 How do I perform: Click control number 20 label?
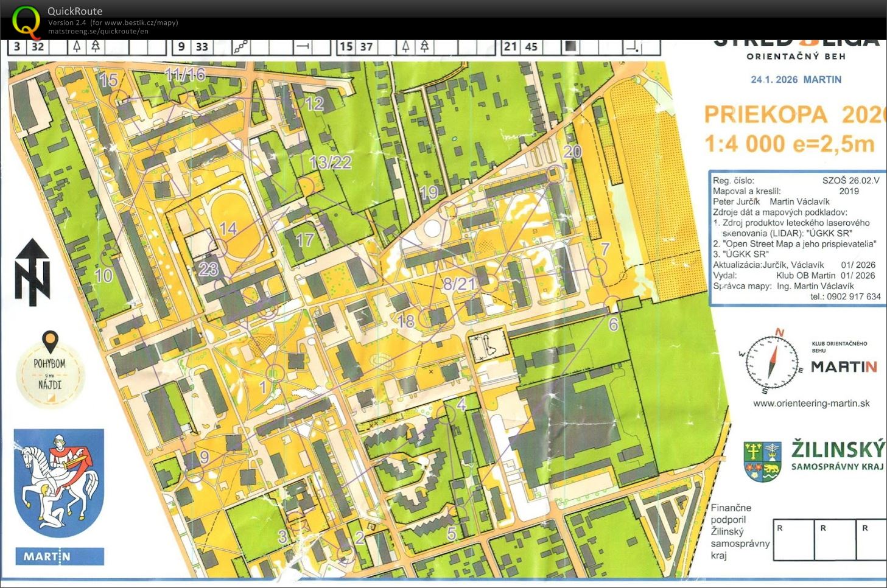(572, 152)
